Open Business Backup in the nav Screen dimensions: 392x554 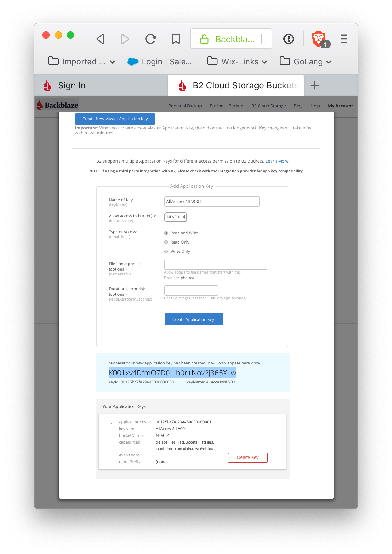226,106
